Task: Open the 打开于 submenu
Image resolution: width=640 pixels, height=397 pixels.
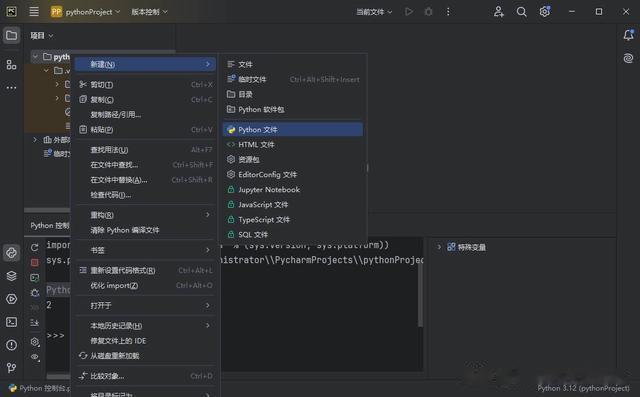Action: [x=145, y=305]
